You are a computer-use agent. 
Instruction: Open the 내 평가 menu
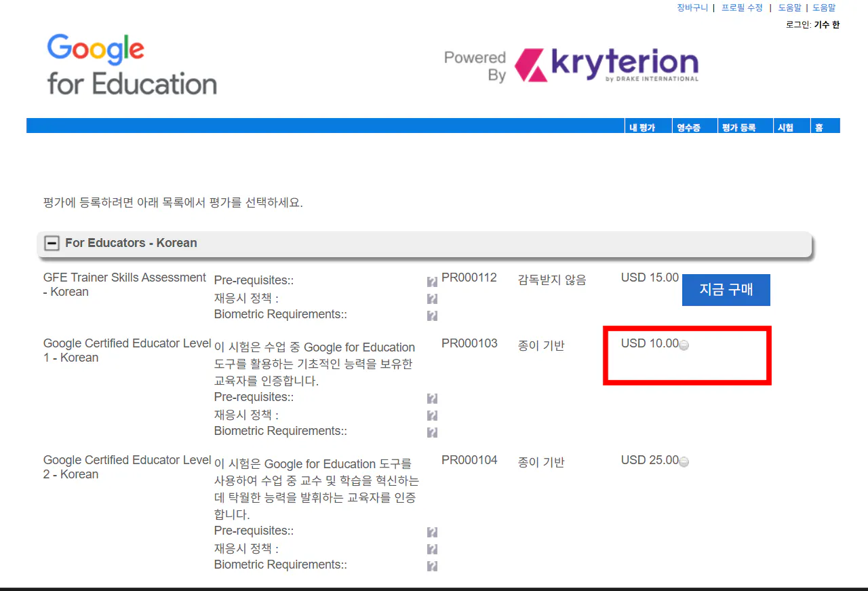642,128
